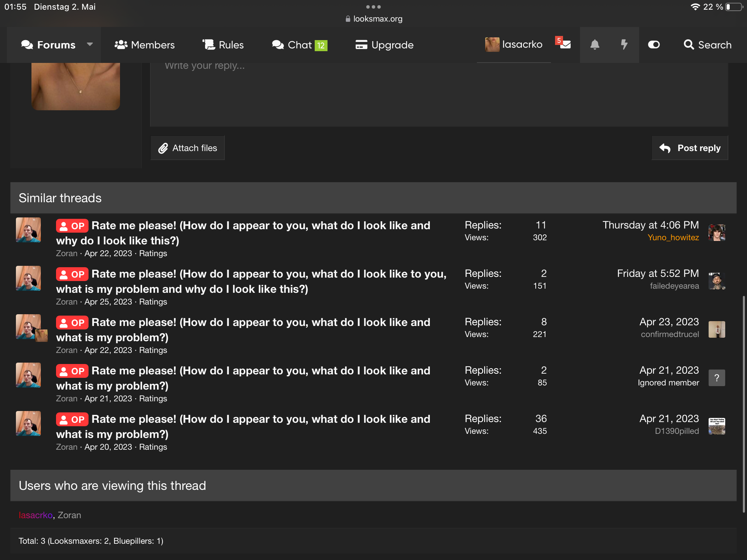Open Chat with 12 badge
Viewport: 747px width, 560px height.
click(x=299, y=45)
